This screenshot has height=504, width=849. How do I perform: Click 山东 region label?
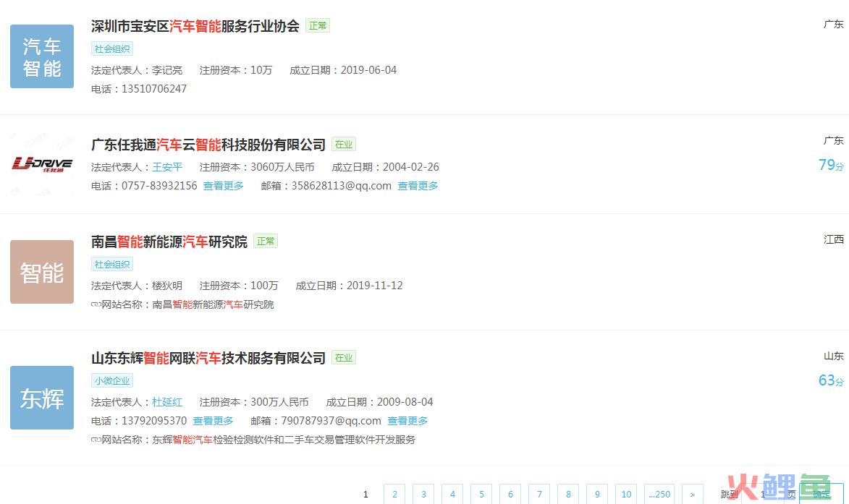pos(834,356)
